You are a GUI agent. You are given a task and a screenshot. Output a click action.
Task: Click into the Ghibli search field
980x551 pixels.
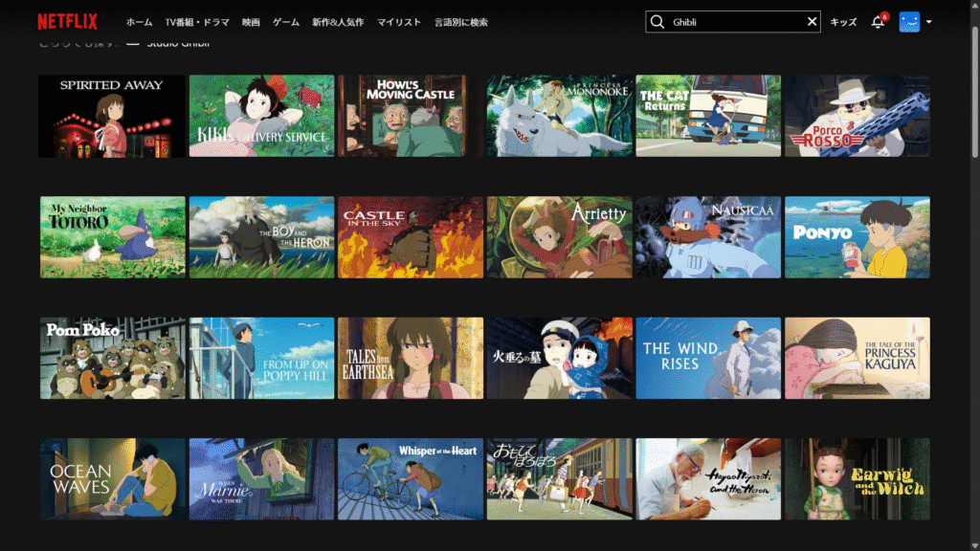click(x=735, y=22)
